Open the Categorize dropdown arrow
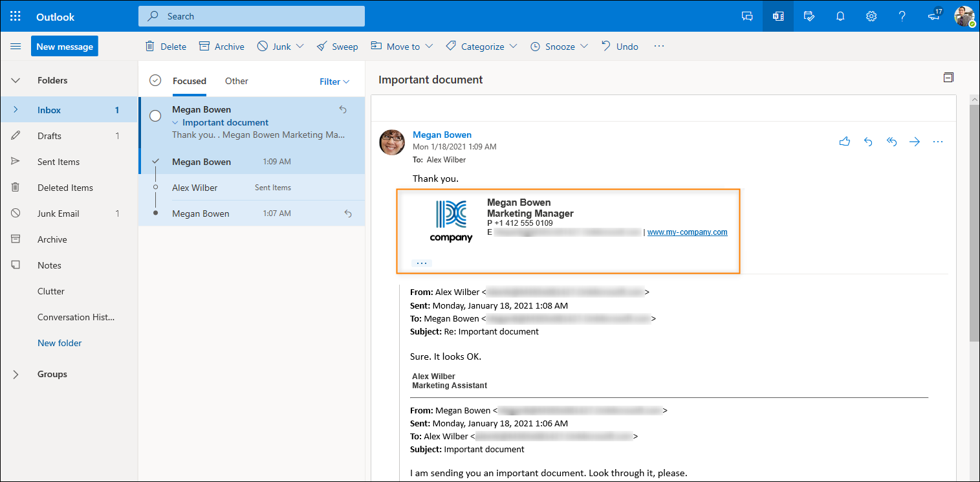This screenshot has width=980, height=482. pos(513,47)
